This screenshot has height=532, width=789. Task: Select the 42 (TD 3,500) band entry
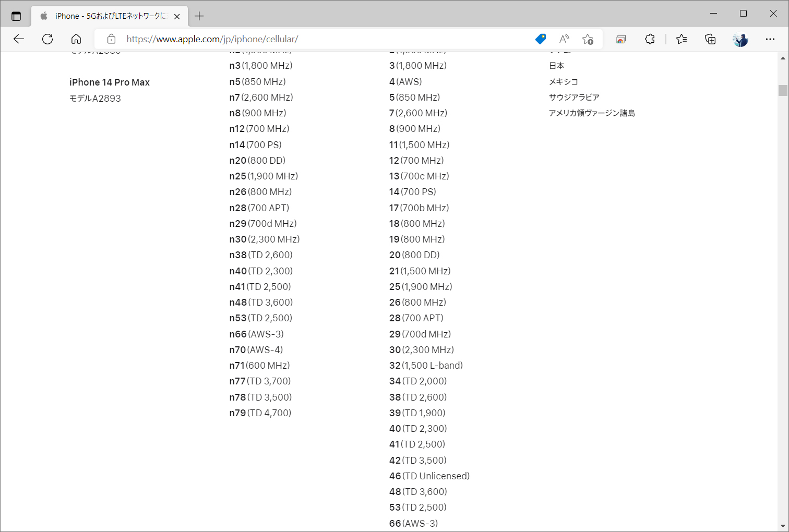coord(418,461)
